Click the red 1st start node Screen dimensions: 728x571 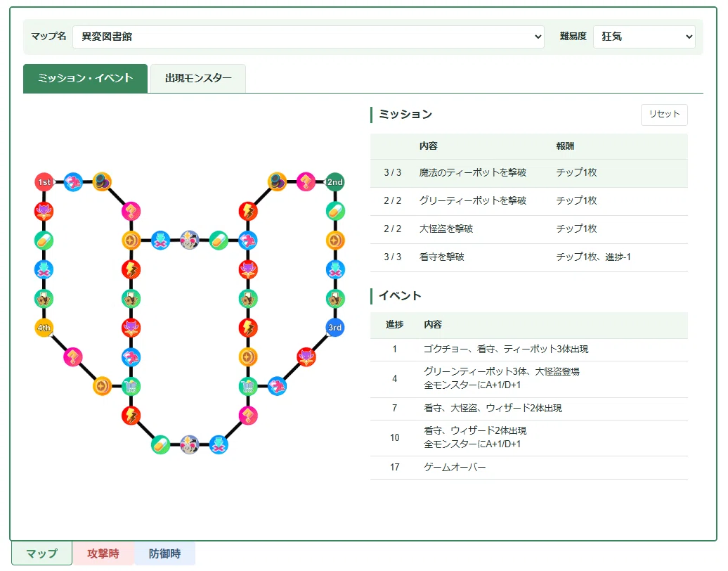[x=44, y=182]
